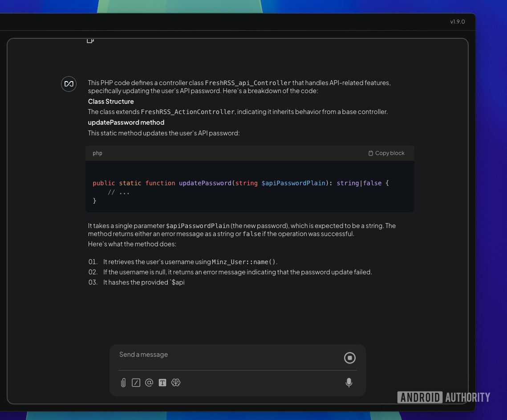
Task: Click the inline code FreshRSS_api_Controller
Action: pos(248,82)
